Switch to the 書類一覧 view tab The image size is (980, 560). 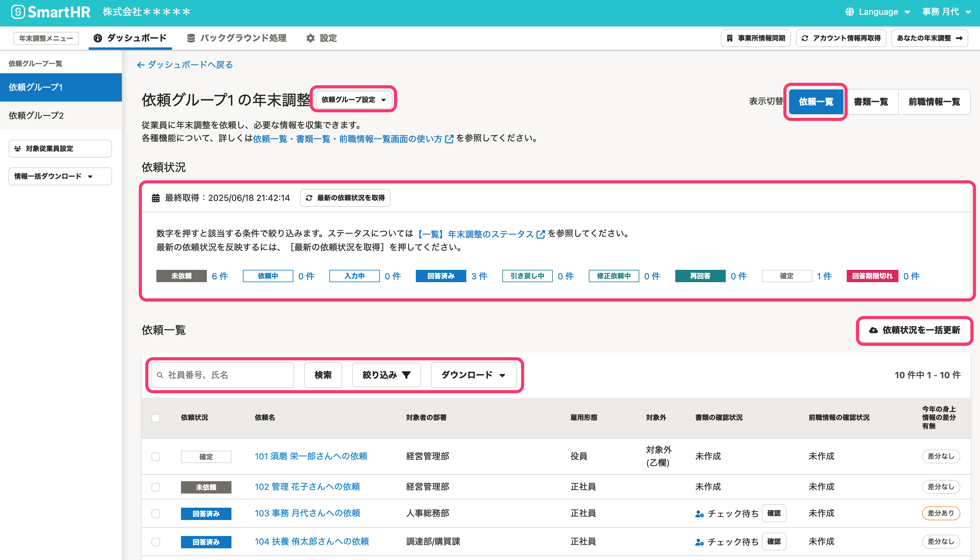coord(871,102)
